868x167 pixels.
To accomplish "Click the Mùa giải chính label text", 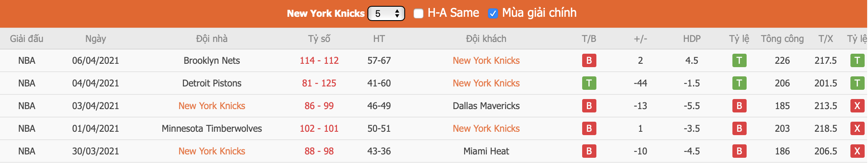I will click(539, 13).
